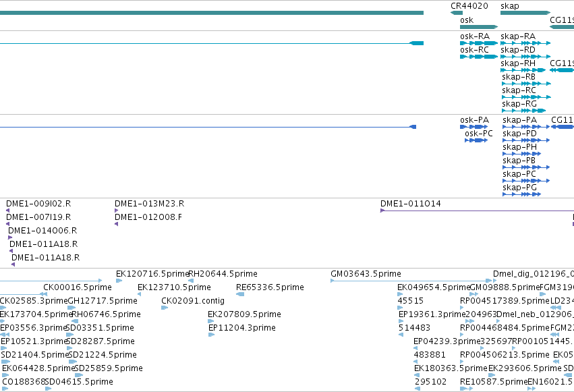Pick the skap-PC protein feature

tap(526, 180)
